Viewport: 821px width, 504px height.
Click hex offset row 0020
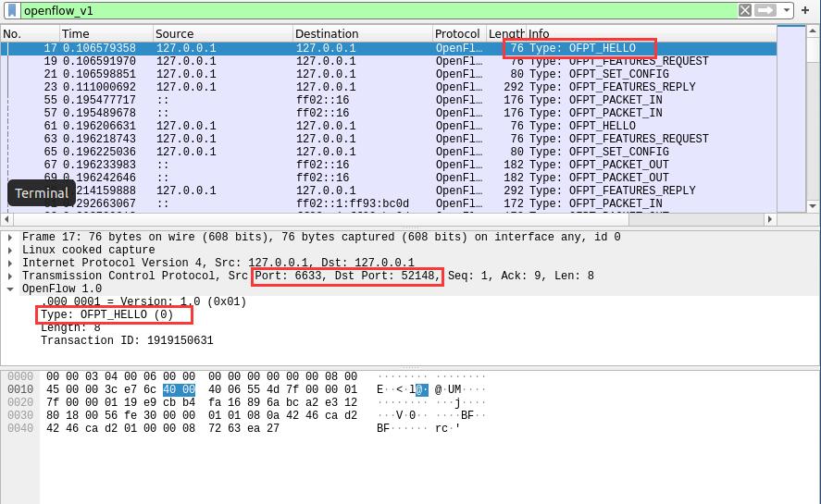pos(20,402)
